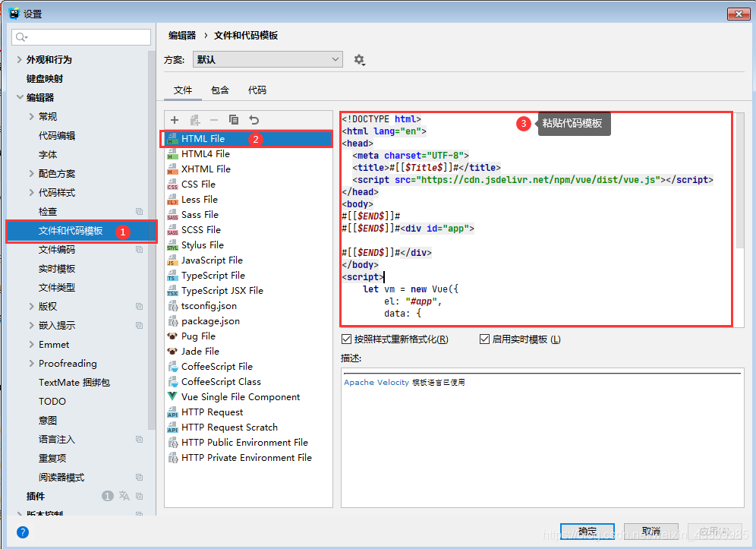Expand the Emmet tree node
This screenshot has width=756, height=549.
click(x=31, y=345)
